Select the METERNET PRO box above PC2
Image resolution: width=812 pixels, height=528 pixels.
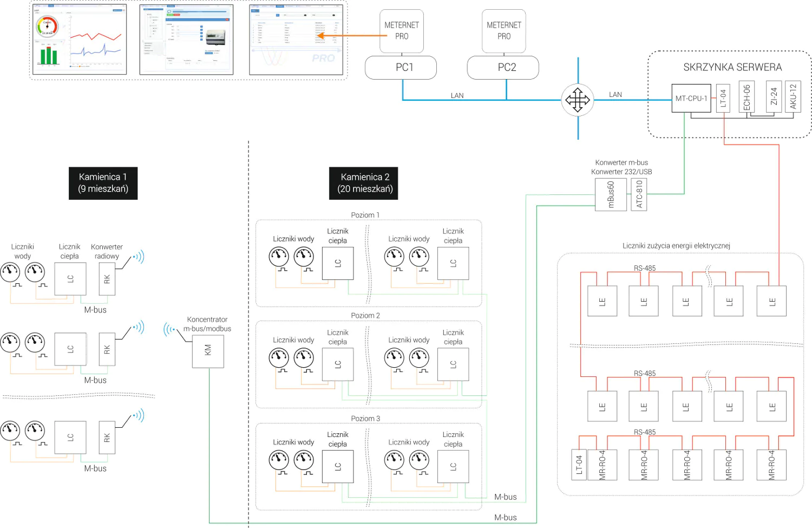click(x=504, y=31)
